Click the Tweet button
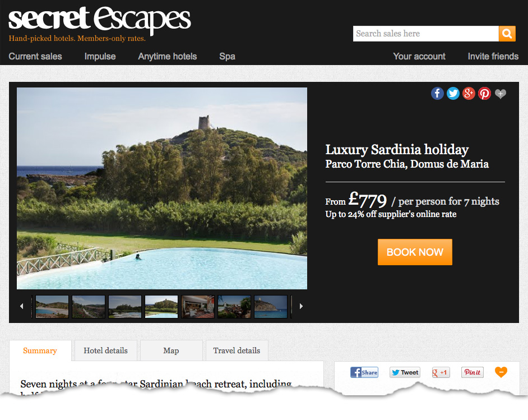The width and height of the screenshot is (528, 420). [x=405, y=372]
